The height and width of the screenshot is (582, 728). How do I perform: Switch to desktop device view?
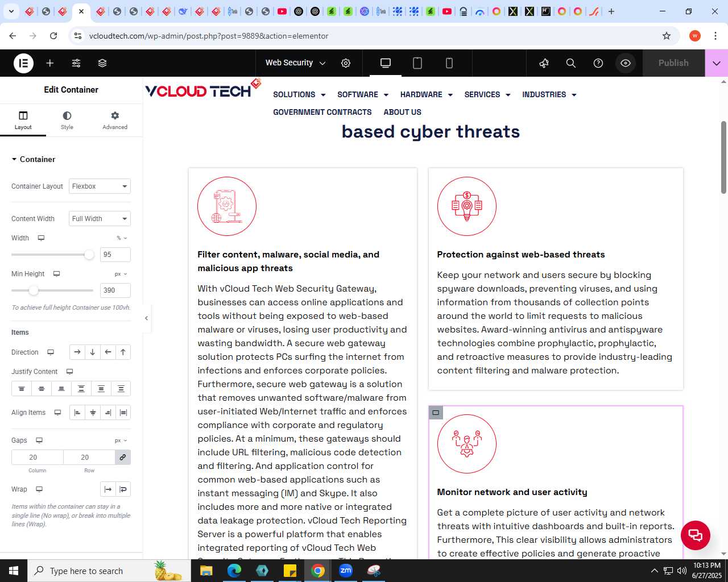pos(386,63)
